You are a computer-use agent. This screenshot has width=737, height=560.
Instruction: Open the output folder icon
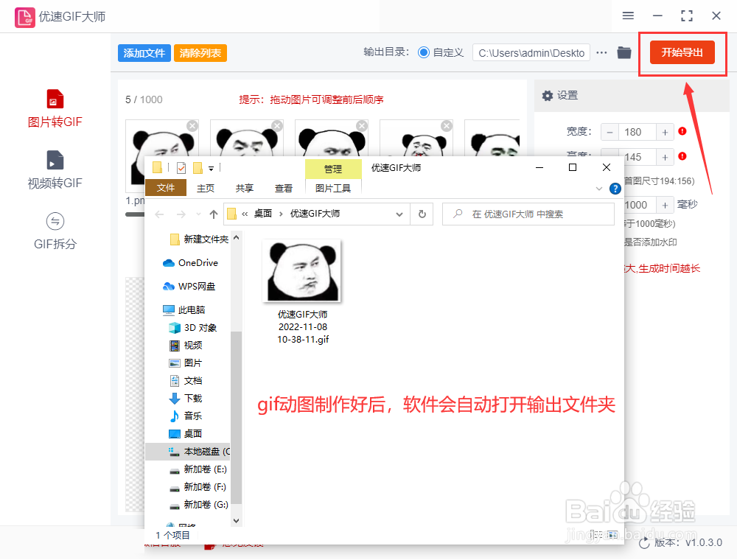(624, 52)
